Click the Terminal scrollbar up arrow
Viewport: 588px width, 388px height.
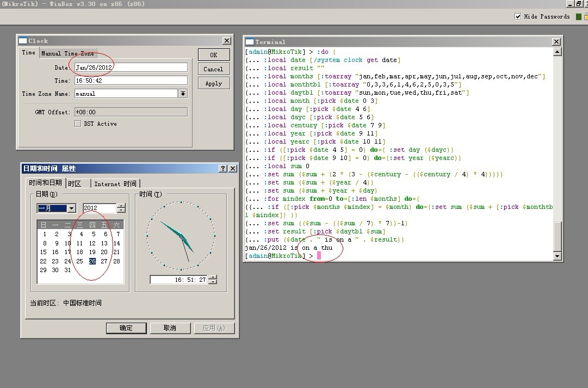point(556,51)
